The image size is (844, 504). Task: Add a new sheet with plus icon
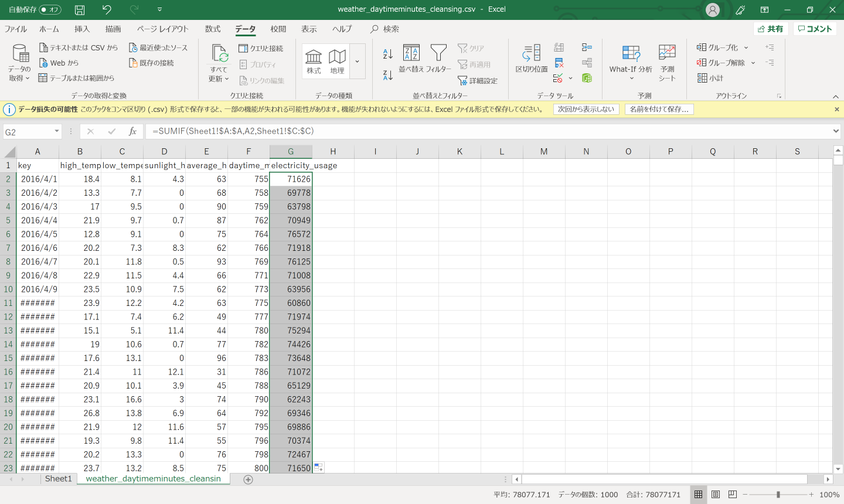248,479
